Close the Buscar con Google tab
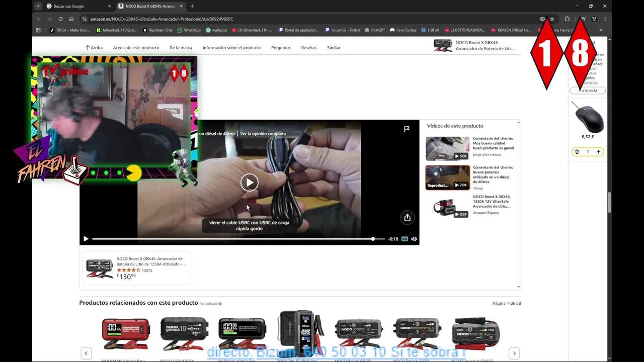 (x=109, y=6)
